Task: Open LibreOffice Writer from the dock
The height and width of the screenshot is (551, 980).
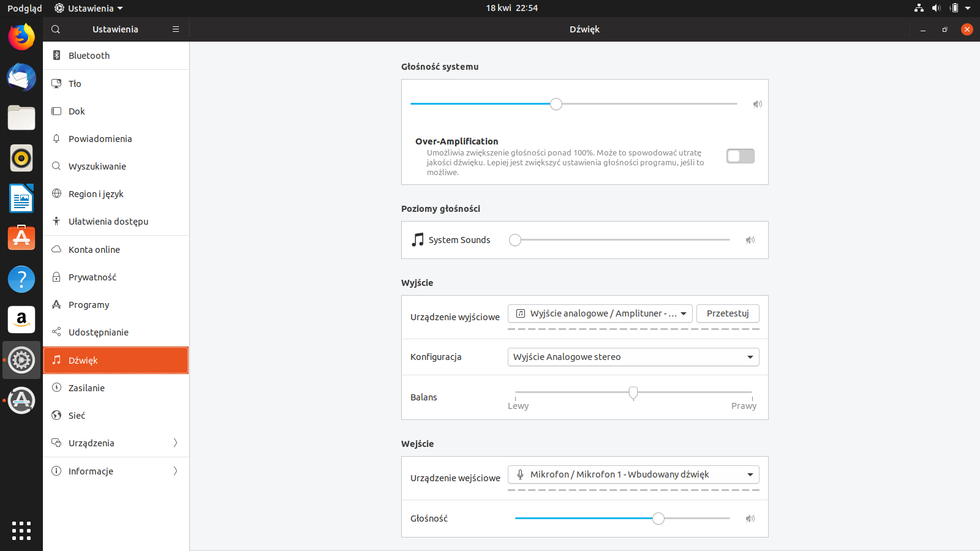Action: coord(21,198)
